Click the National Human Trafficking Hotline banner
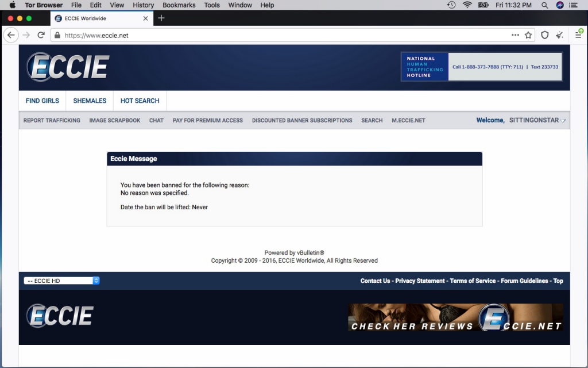This screenshot has width=588, height=368. [482, 67]
